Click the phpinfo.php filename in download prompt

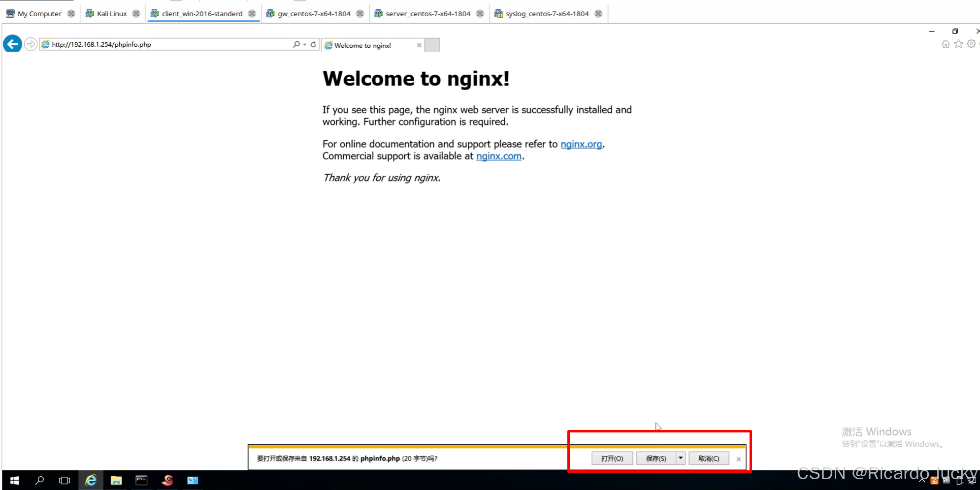click(380, 459)
